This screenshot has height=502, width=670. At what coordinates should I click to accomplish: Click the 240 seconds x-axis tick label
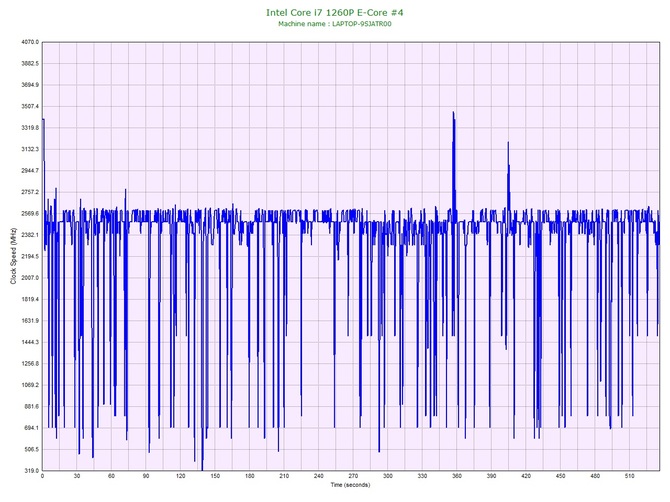[x=319, y=476]
